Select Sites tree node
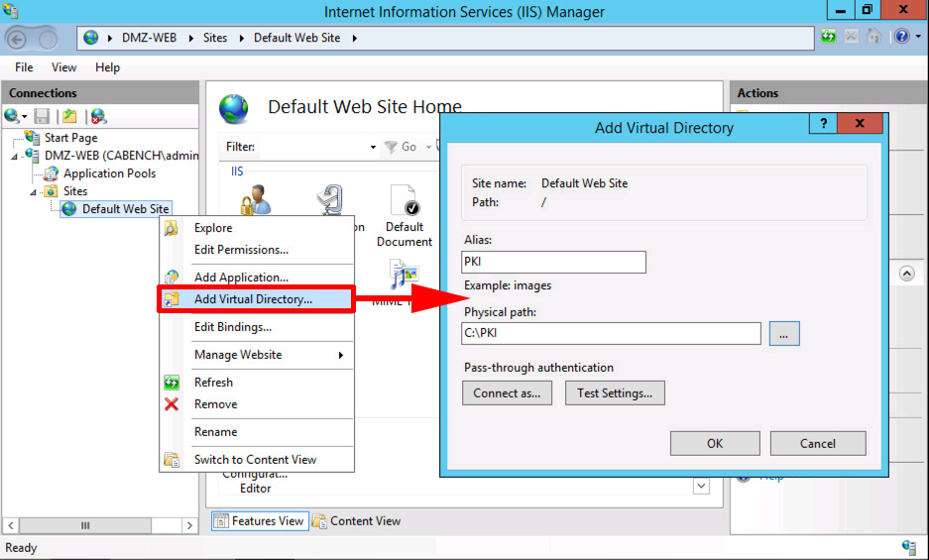This screenshot has width=929, height=560. pos(75,191)
